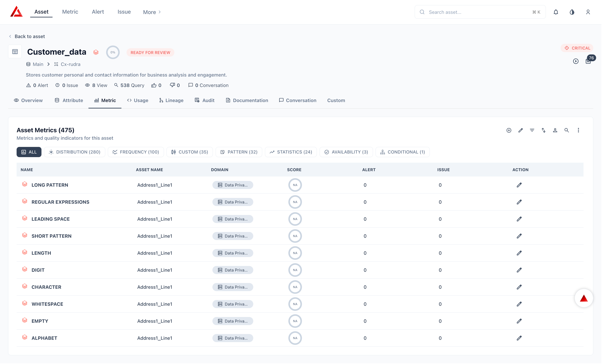
Task: Select the Asset top navigation item
Action: (41, 12)
